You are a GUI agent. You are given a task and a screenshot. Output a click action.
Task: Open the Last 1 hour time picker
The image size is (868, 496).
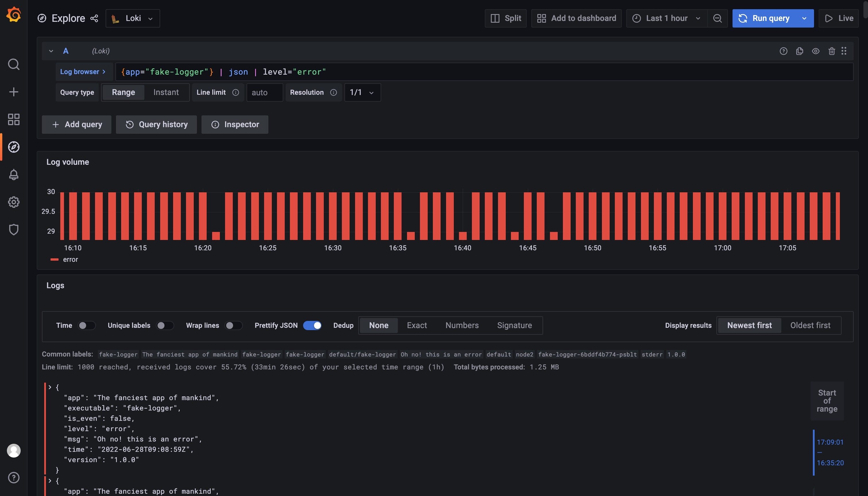(x=667, y=18)
